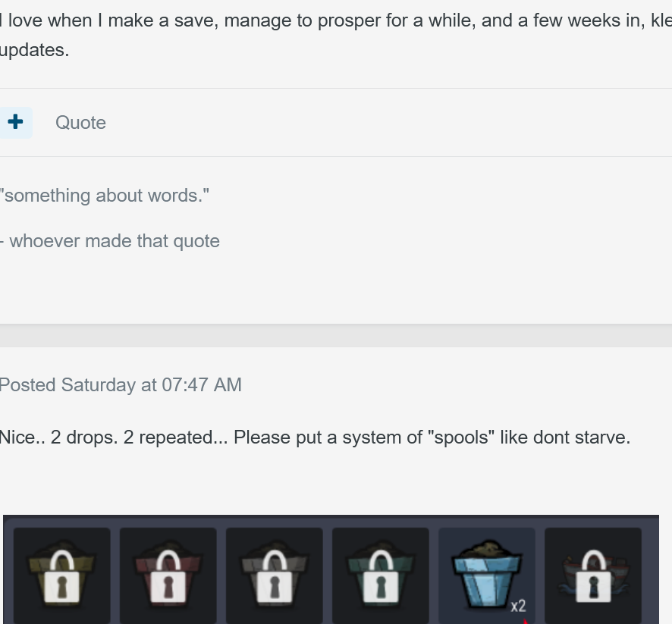Click the Quote link
This screenshot has width=672, height=624.
click(x=80, y=123)
